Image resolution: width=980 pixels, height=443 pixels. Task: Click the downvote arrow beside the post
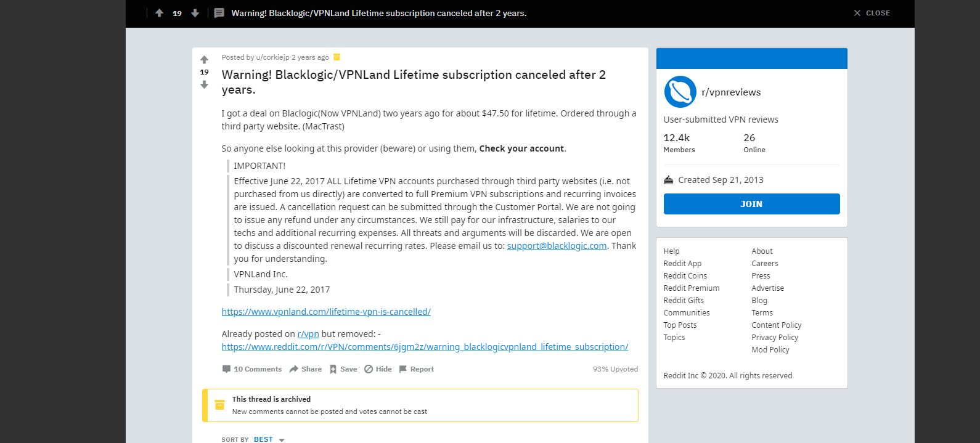(204, 84)
